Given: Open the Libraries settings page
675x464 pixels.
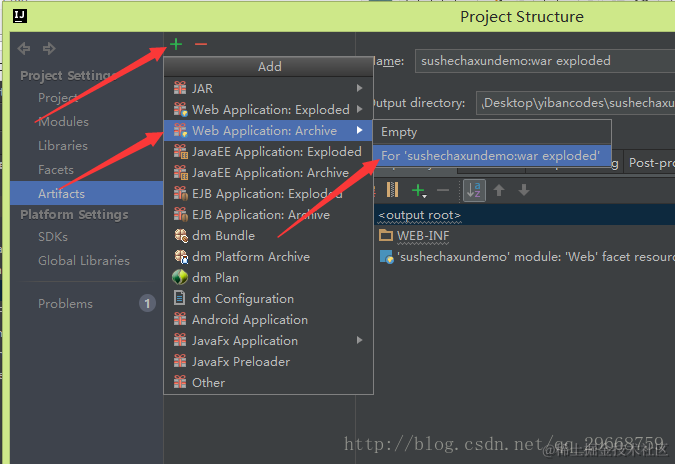Looking at the screenshot, I should pyautogui.click(x=63, y=145).
